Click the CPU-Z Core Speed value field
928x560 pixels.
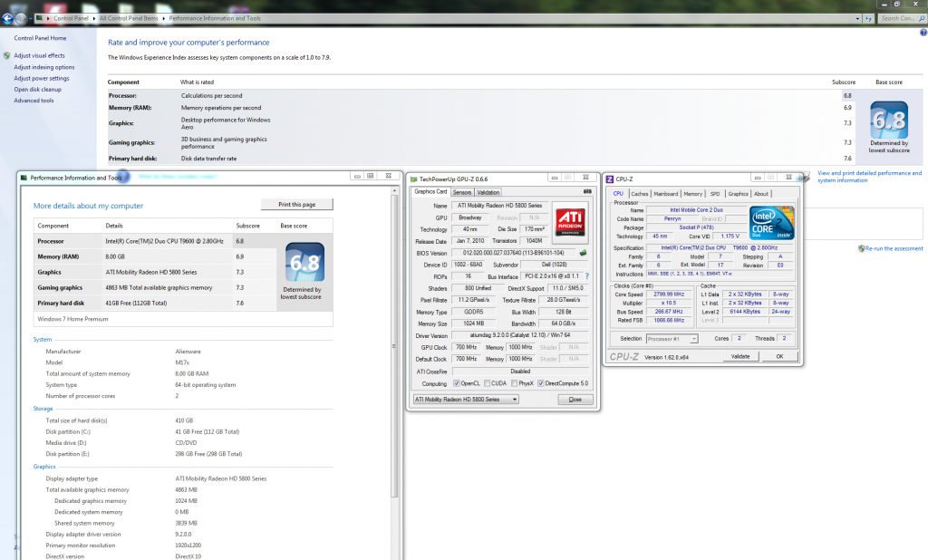coord(669,294)
